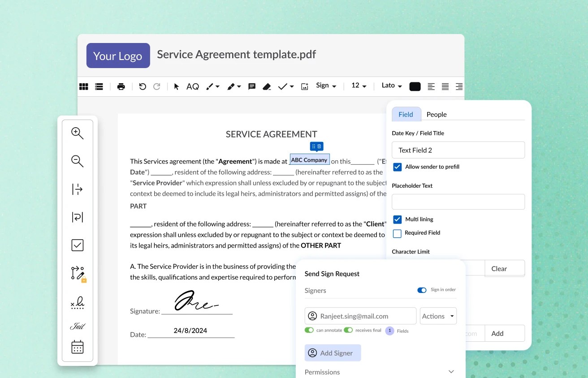This screenshot has height=378, width=588.
Task: Click the Add Signer button
Action: (x=333, y=353)
